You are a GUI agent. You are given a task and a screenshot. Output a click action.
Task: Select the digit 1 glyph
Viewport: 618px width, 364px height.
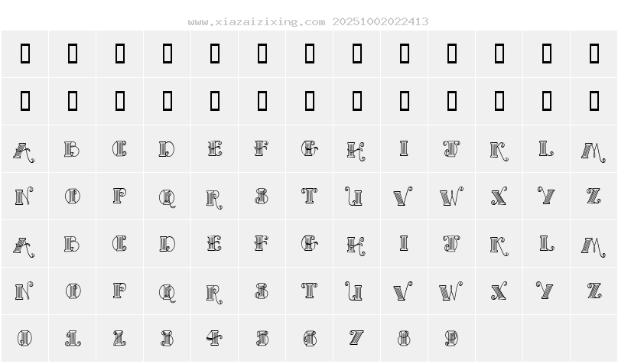[x=73, y=338]
